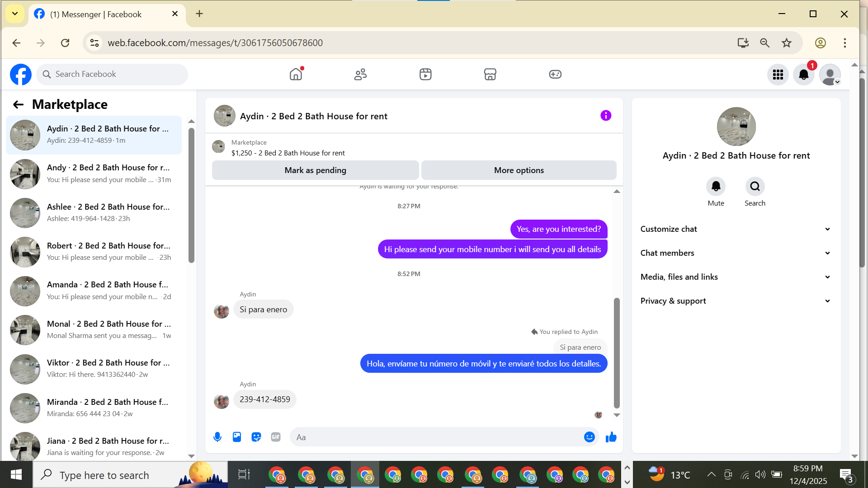Expand Customize chat section

(736, 229)
